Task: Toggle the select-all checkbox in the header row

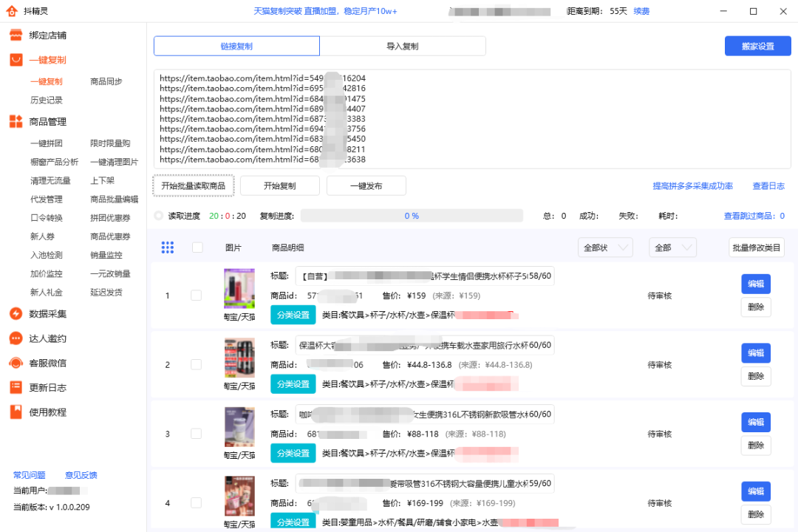Action: (197, 248)
